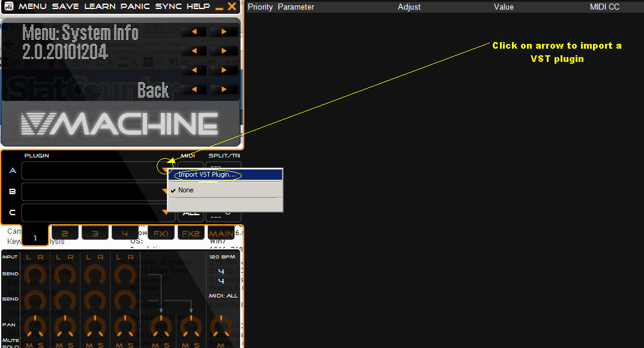Click right arrow beside version 2.0.20101204
644x348 pixels.
click(224, 51)
